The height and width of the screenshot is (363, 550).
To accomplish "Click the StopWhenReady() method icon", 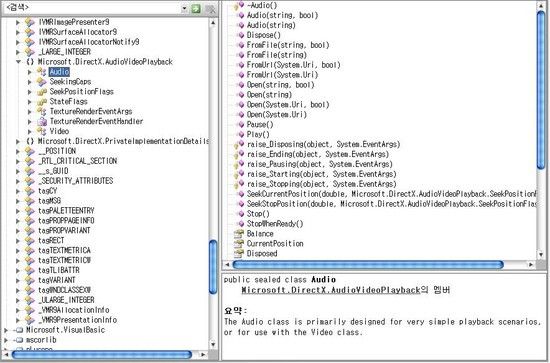I will tap(241, 224).
